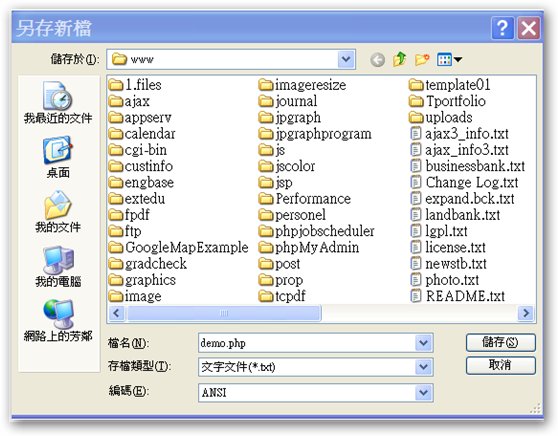Screen dimensions: 558x436
Task: Open the 編碼 ANSI encoding dropdown
Action: pos(423,393)
